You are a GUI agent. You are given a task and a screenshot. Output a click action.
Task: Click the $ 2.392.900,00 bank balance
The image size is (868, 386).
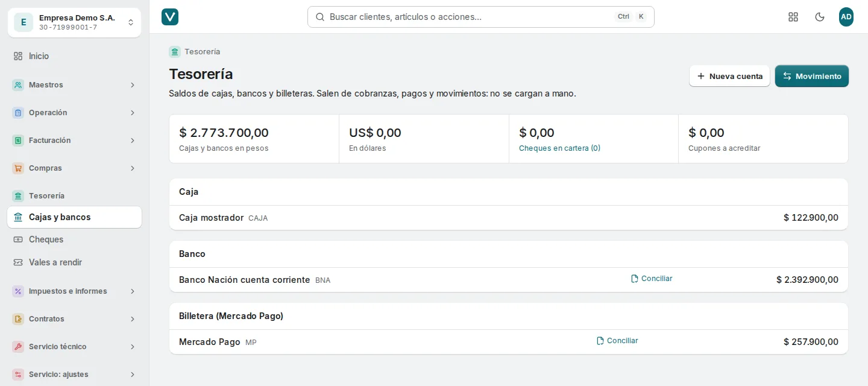pos(807,280)
